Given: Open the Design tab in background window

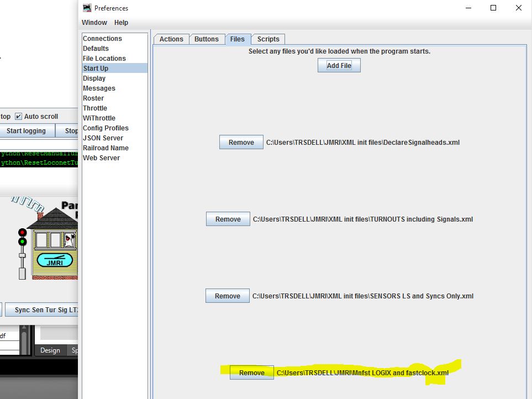Looking at the screenshot, I should pos(50,350).
